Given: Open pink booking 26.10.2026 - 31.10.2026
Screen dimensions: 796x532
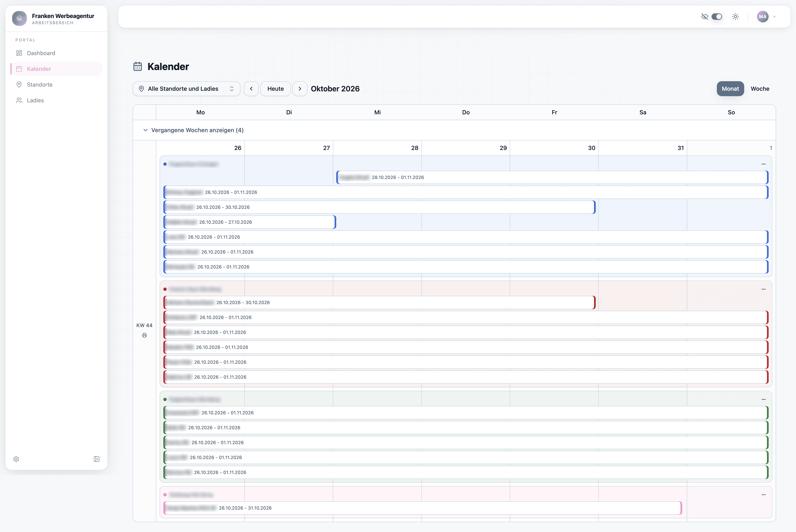Looking at the screenshot, I should [423, 508].
